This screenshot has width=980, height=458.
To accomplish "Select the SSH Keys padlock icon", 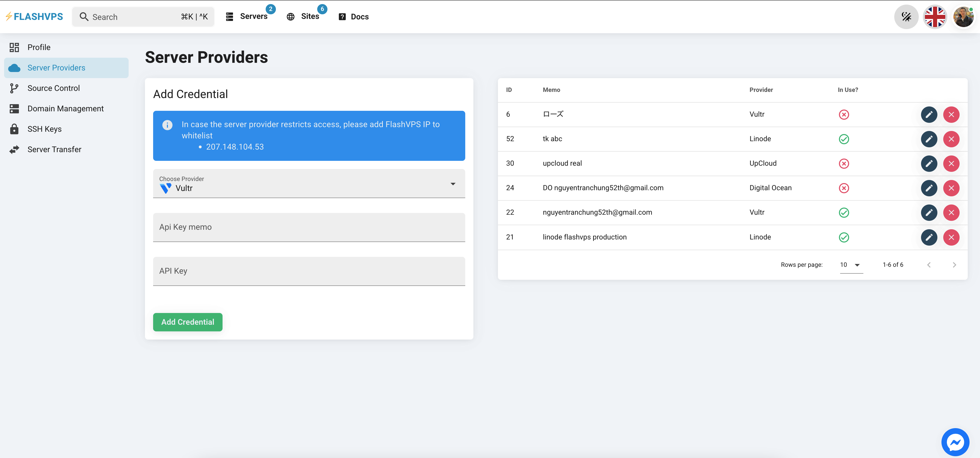I will [14, 129].
